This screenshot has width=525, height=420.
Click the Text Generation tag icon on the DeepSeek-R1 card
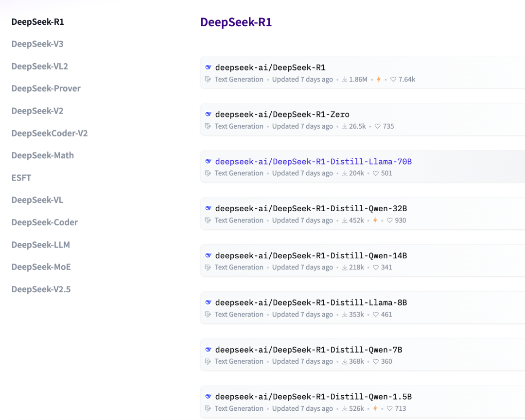pyautogui.click(x=208, y=79)
